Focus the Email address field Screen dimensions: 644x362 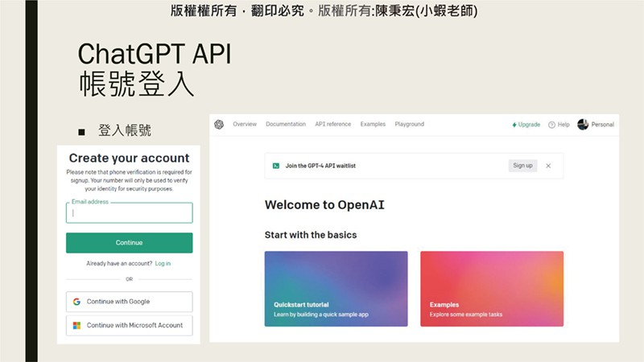(129, 213)
